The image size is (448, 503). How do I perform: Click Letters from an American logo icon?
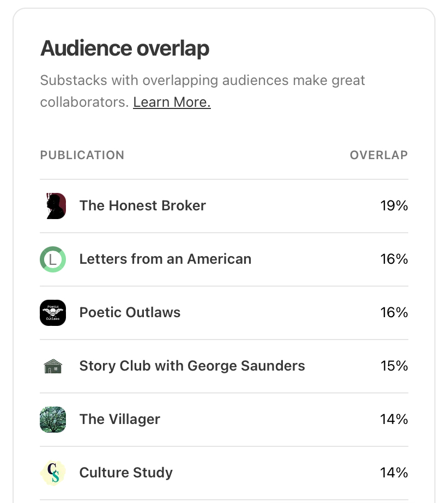coord(53,259)
